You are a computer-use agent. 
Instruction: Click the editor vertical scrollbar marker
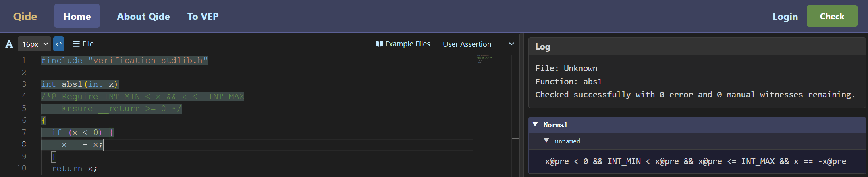515,139
